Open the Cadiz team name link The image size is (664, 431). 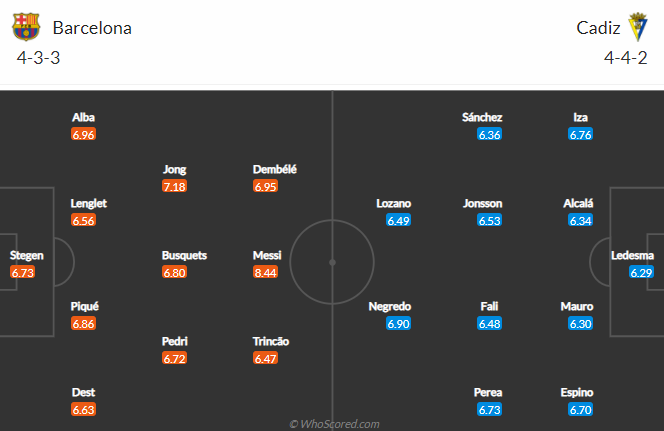598,28
